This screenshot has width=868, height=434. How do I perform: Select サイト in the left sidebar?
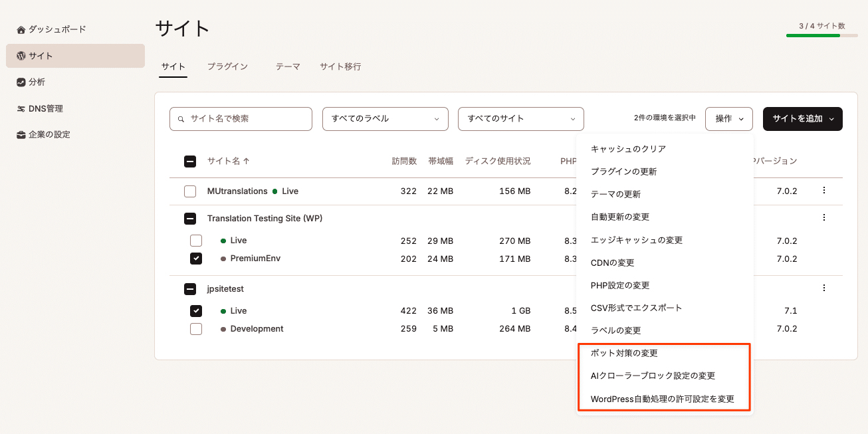[x=75, y=56]
